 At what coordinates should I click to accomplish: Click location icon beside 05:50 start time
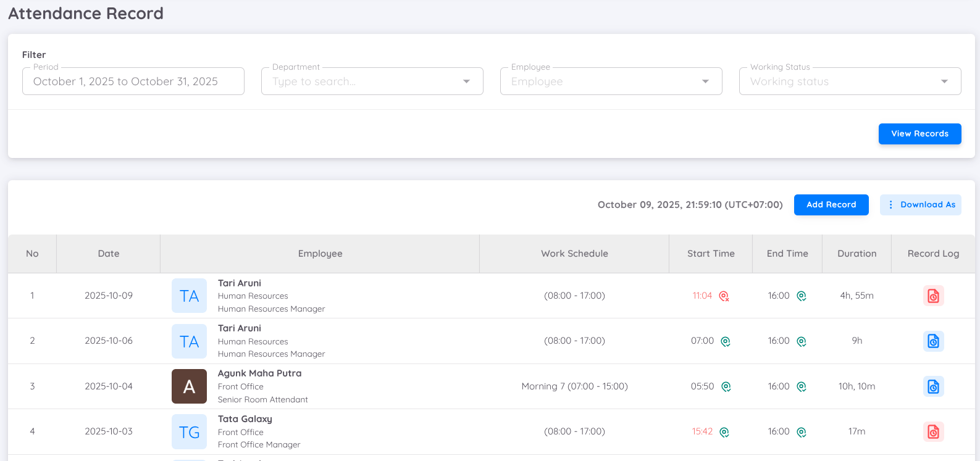point(726,387)
